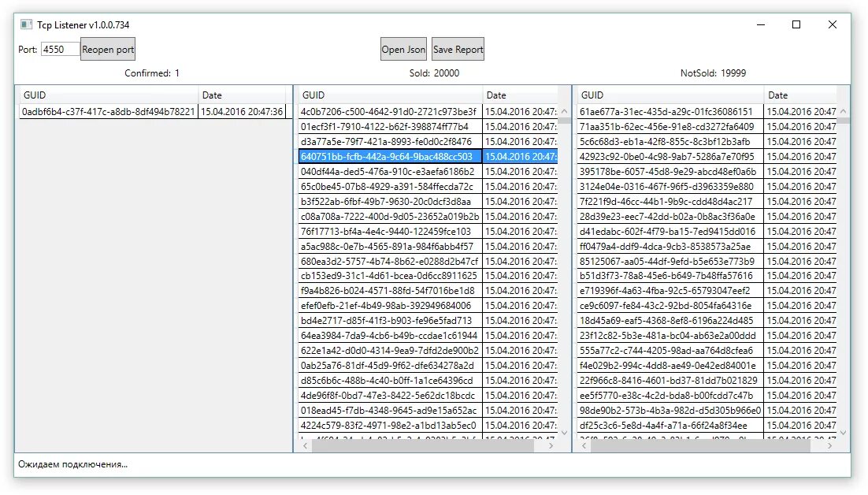Image resolution: width=868 pixels, height=495 pixels.
Task: Select sold row 01ecf3f1-7910-4122-b62f-398874ff77b4
Action: click(428, 126)
